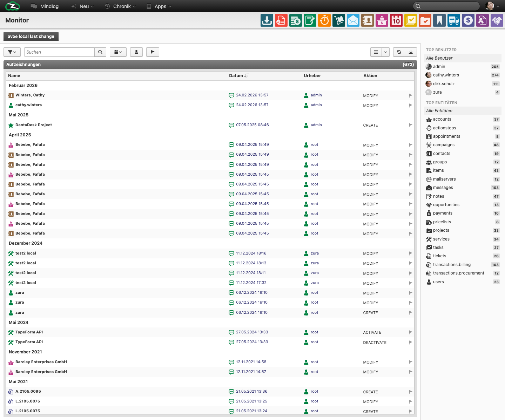This screenshot has width=505, height=420.
Task: Open the green coins pricelist app
Action: coord(296,20)
